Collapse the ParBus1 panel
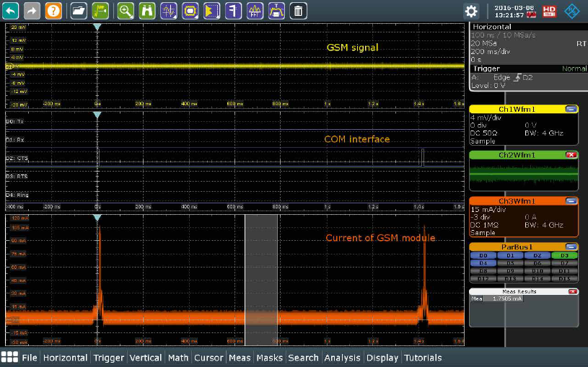 [571, 247]
